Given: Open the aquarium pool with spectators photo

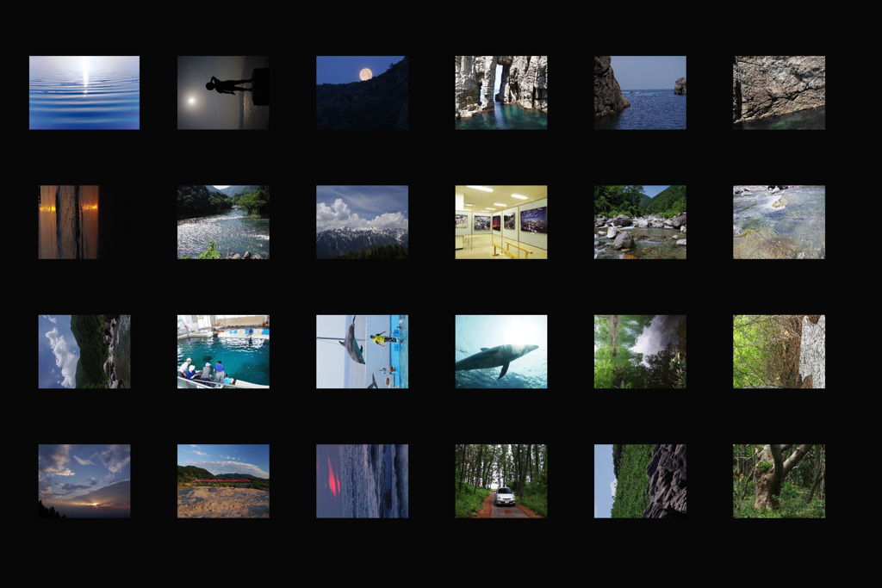Looking at the screenshot, I should tap(223, 351).
